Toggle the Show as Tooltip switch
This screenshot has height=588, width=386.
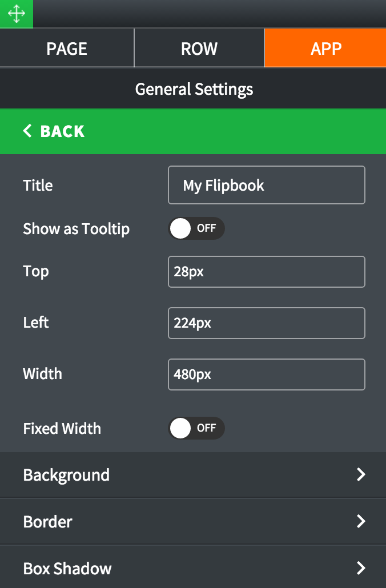click(196, 228)
